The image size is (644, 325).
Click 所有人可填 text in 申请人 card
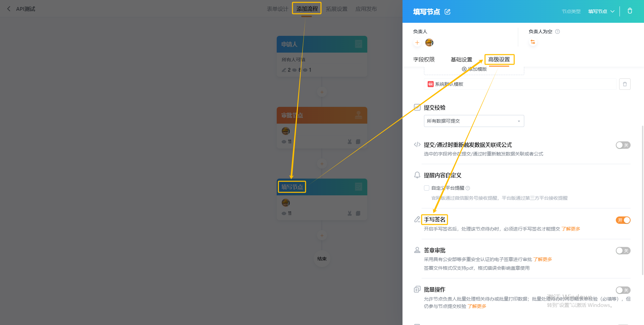click(x=293, y=60)
